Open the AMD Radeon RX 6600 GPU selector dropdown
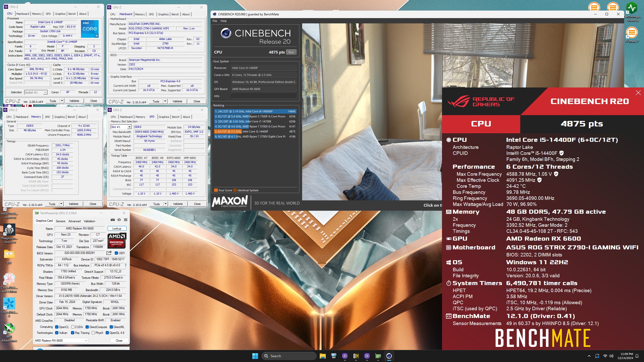 coord(61,341)
